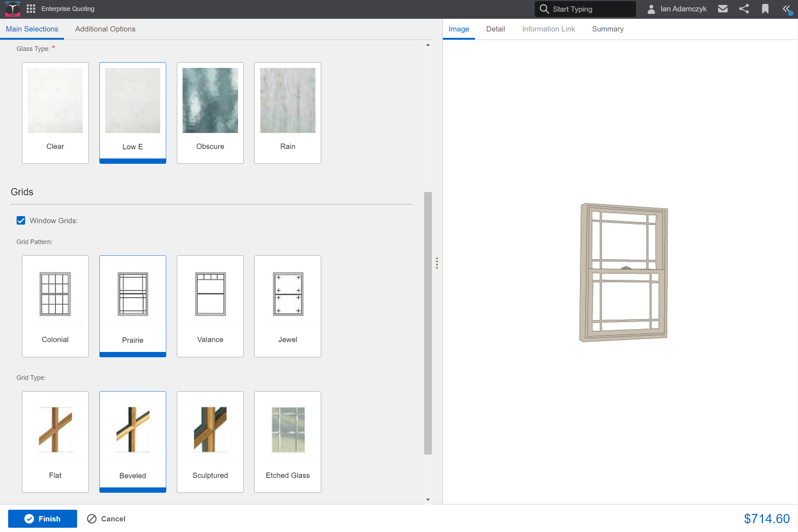Open the Summary tab
This screenshot has height=532, width=798.
click(608, 29)
